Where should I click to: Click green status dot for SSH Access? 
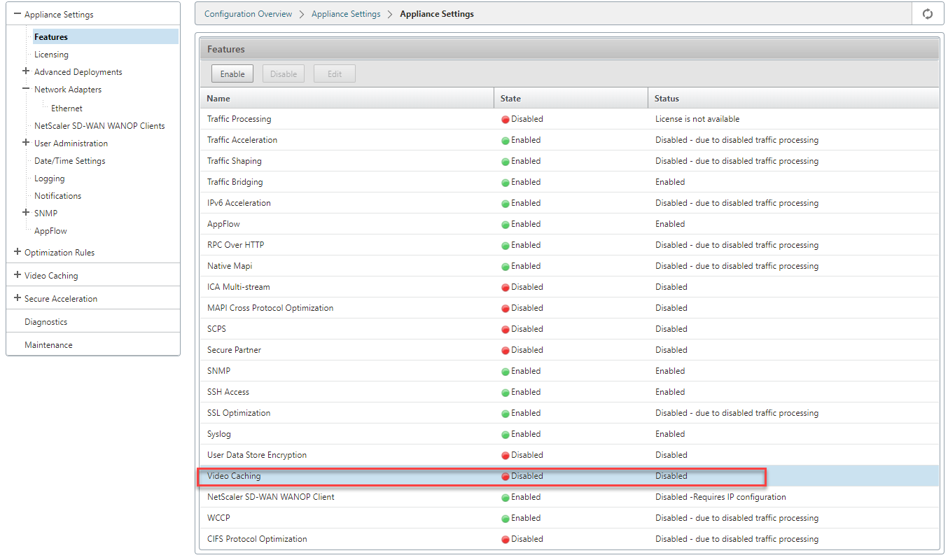(x=505, y=393)
